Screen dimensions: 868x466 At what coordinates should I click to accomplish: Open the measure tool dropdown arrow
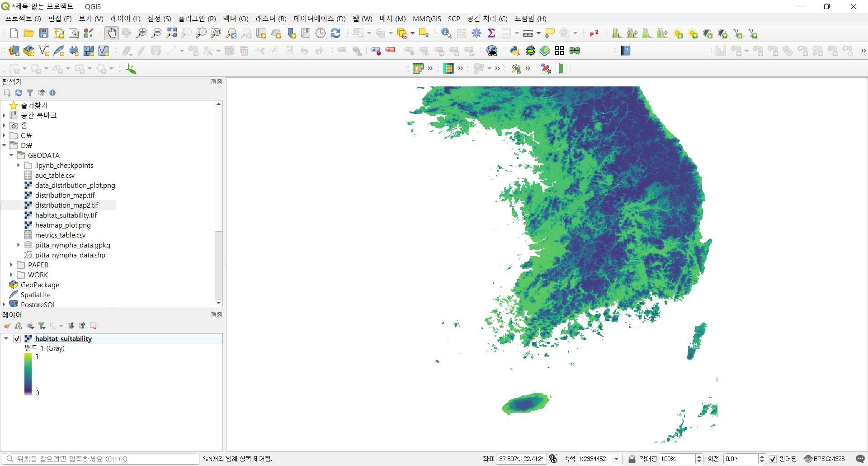(538, 33)
